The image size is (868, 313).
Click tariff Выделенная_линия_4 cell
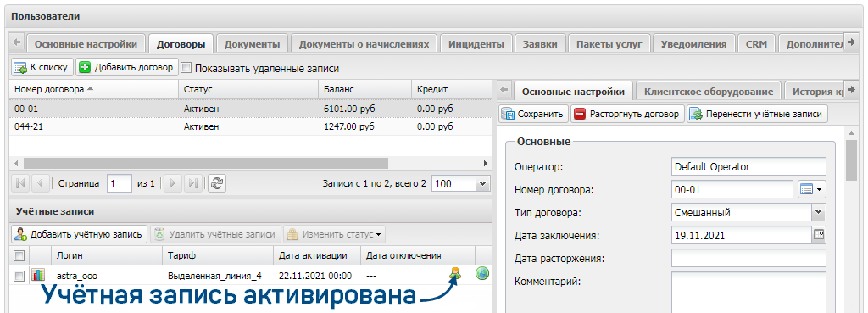point(214,276)
